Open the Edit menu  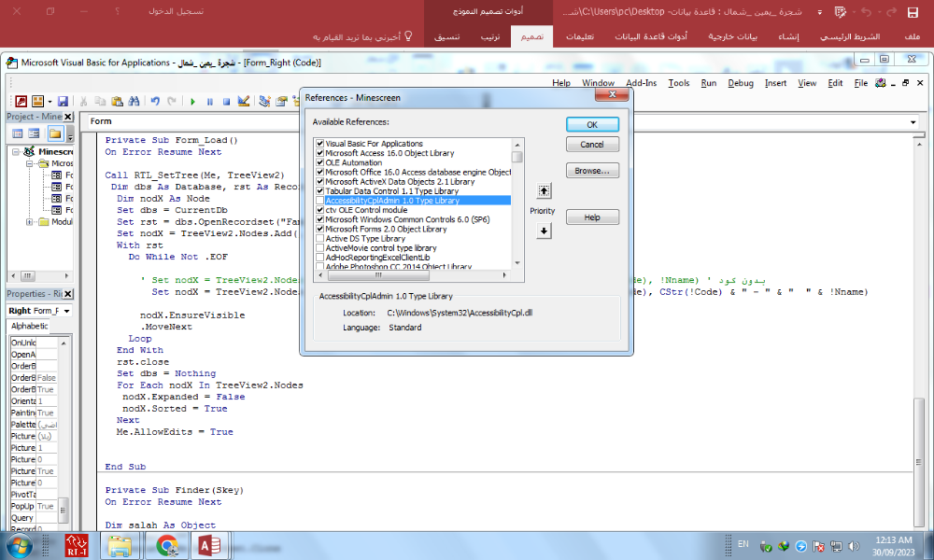835,83
